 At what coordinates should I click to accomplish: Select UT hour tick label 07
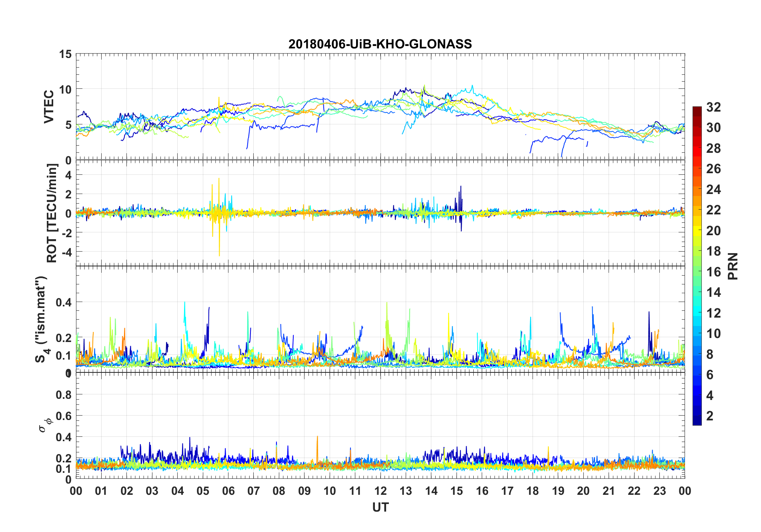click(254, 491)
